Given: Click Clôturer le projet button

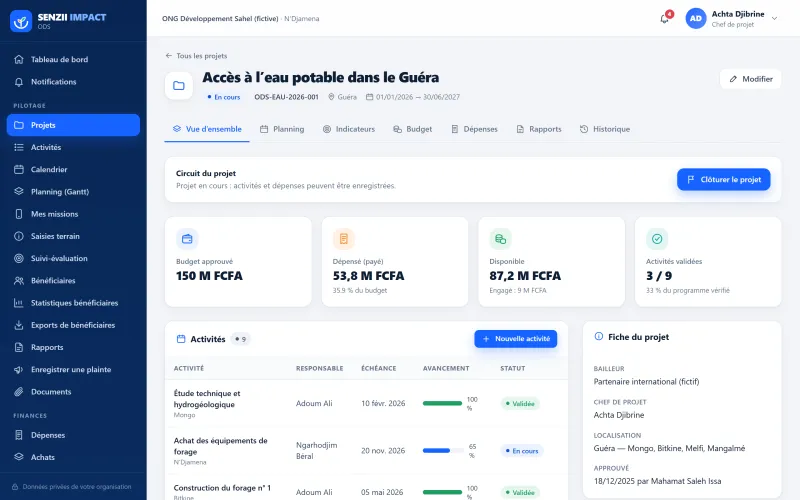Looking at the screenshot, I should click(x=723, y=180).
